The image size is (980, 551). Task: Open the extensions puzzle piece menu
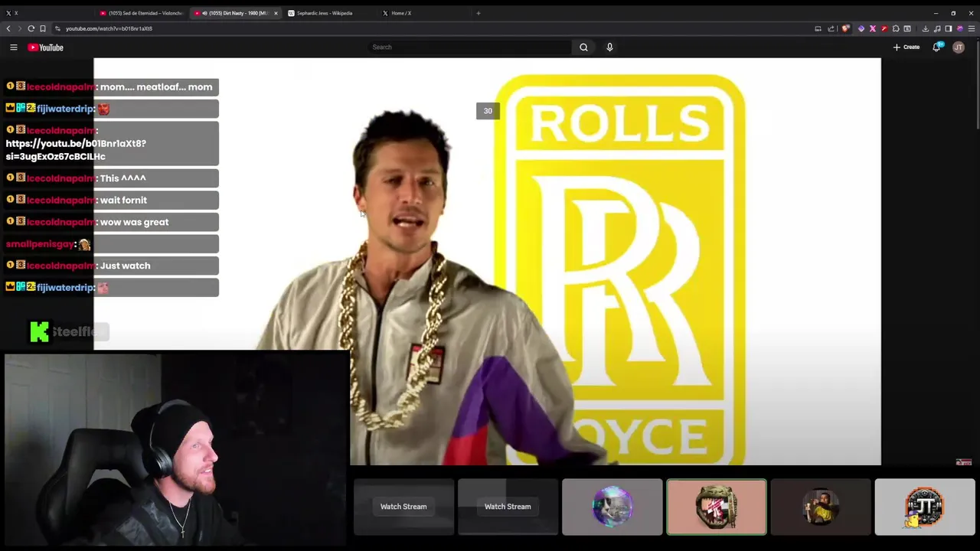click(896, 28)
